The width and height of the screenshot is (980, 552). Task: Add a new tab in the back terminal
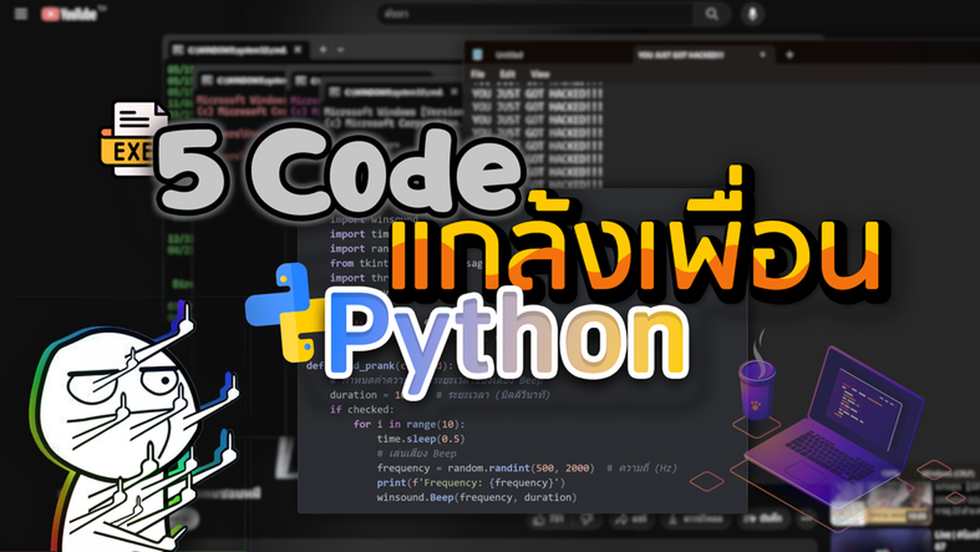323,50
